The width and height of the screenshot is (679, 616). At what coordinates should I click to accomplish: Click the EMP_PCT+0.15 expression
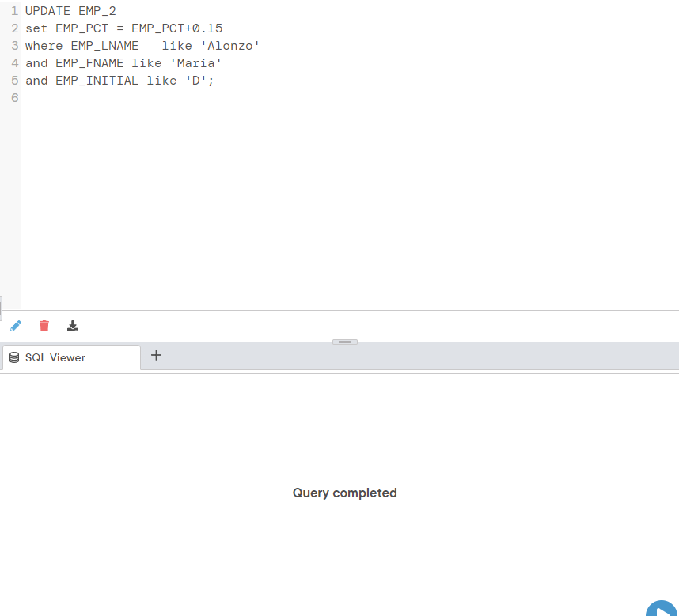(x=178, y=28)
